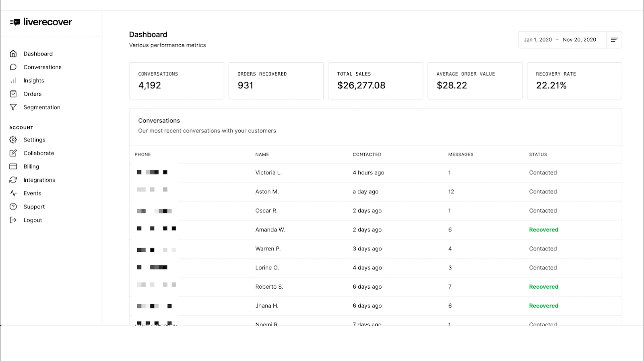Open Settings using the gear icon
Image resolution: width=644 pixels, height=361 pixels.
click(13, 139)
